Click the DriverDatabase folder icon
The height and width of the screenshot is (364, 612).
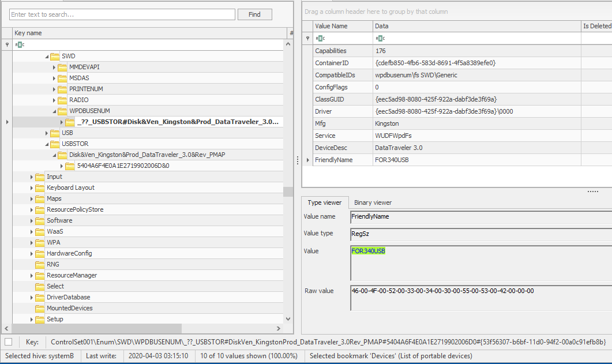pyautogui.click(x=40, y=297)
